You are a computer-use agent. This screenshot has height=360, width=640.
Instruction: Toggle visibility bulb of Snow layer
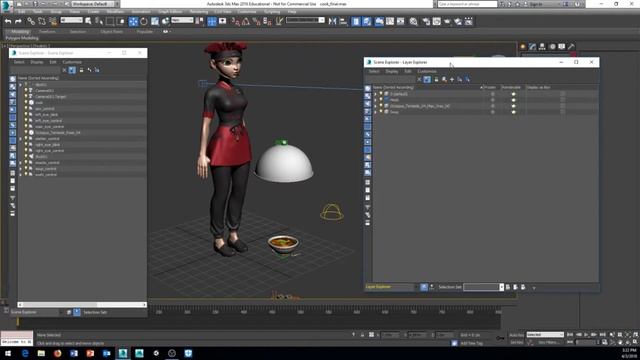(x=381, y=111)
